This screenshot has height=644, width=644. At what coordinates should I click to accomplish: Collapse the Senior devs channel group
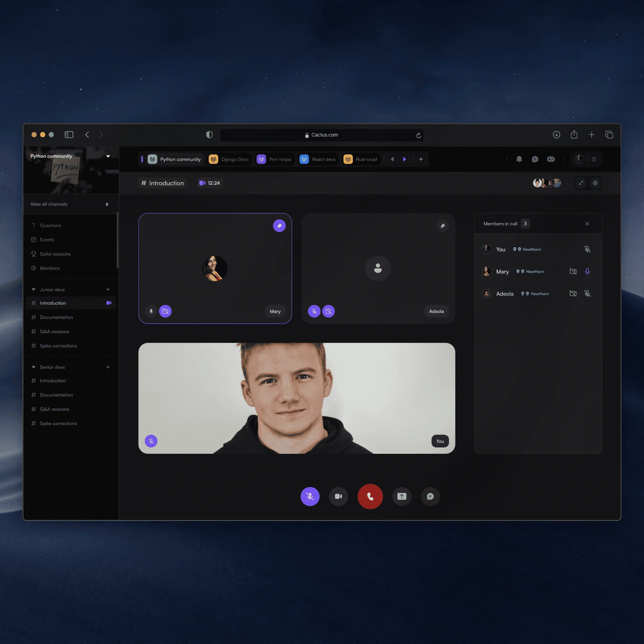coord(34,367)
